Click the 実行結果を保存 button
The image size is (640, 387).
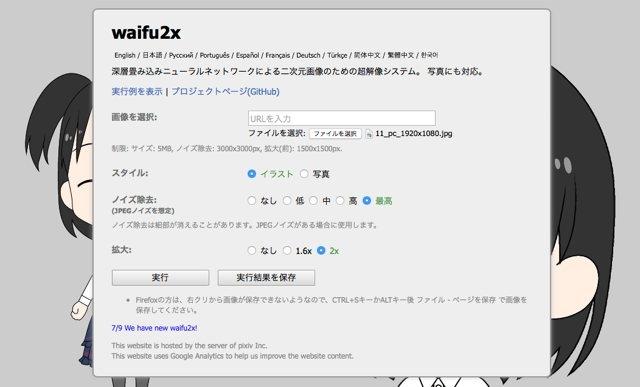266,278
